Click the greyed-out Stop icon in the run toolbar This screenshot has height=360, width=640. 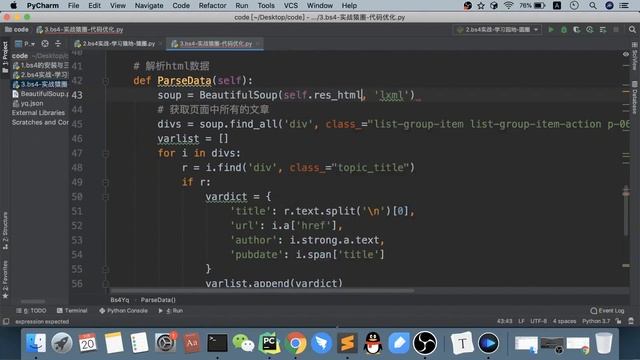[x=616, y=29]
